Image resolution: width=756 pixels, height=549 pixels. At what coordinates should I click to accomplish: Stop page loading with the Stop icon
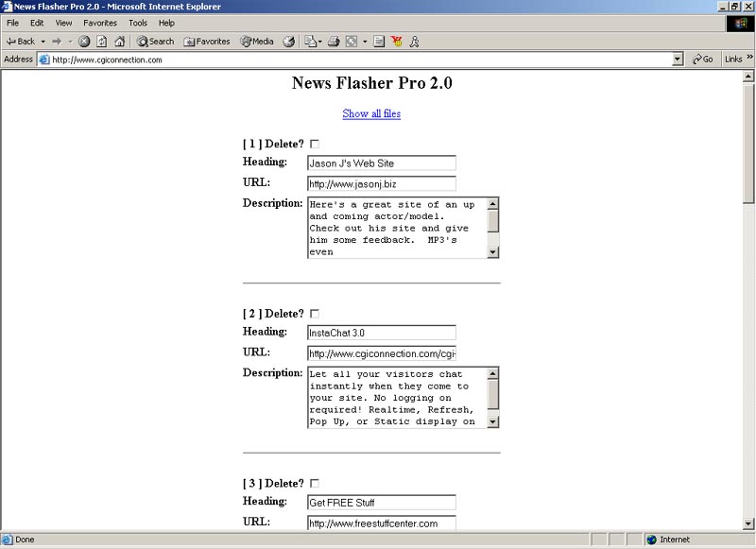(84, 42)
